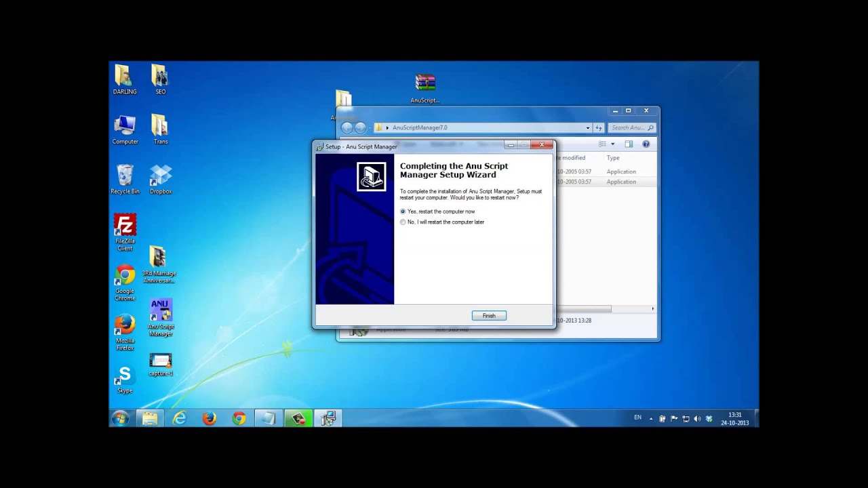The width and height of the screenshot is (868, 488).
Task: Launch Mozilla Firefox desktop shortcut
Action: [x=125, y=332]
